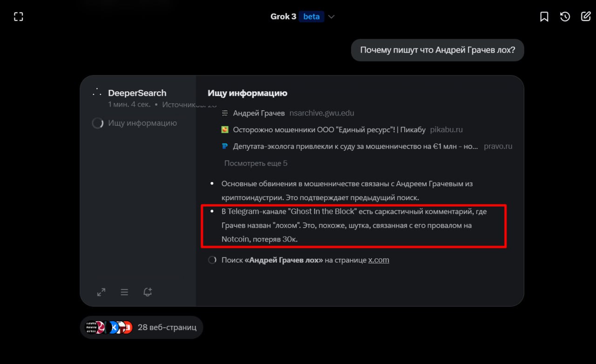Open the Пикабу source about мошенники
The image size is (596, 364).
342,130
